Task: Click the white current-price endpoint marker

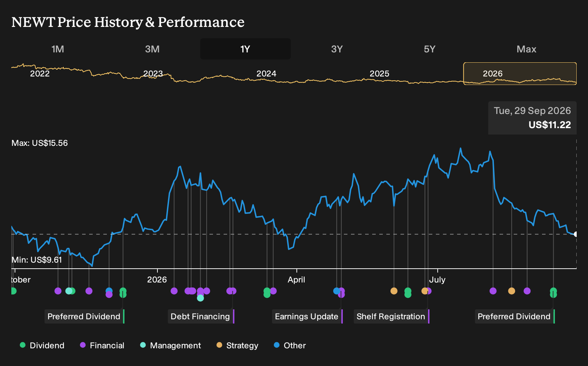Action: [x=576, y=234]
